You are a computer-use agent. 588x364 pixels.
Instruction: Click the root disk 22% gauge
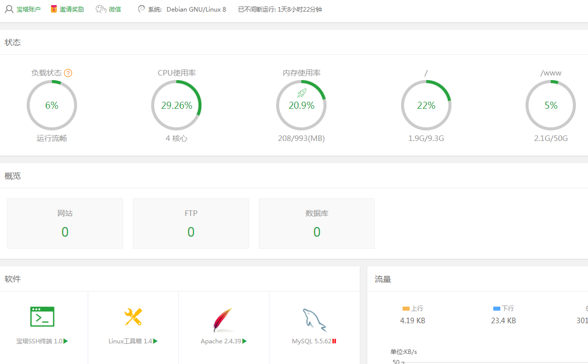pyautogui.click(x=426, y=105)
